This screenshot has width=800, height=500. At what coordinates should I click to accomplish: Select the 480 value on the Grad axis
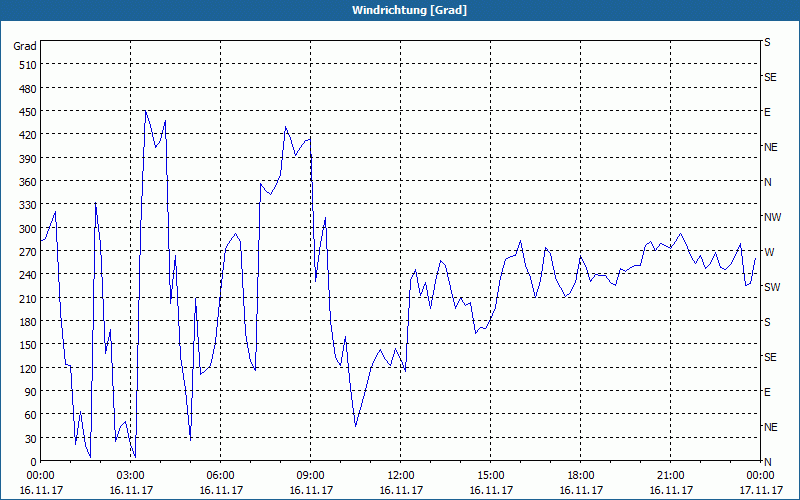28,89
